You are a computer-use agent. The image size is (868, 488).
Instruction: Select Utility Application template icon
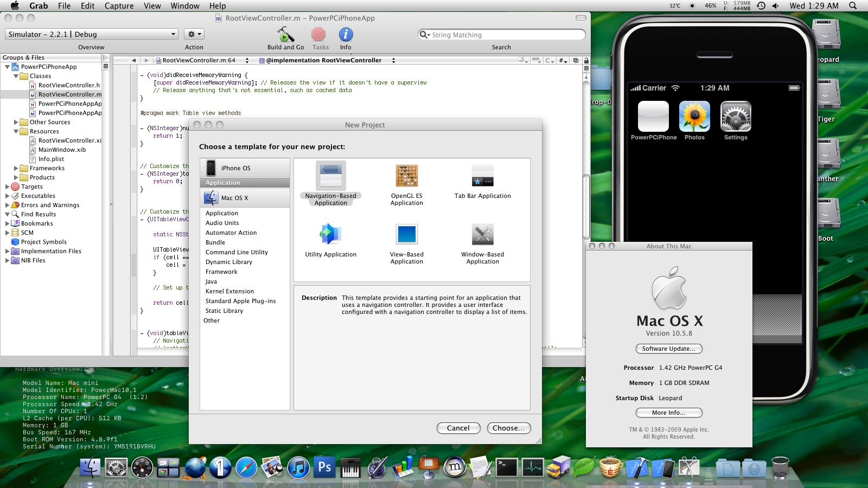(x=331, y=234)
